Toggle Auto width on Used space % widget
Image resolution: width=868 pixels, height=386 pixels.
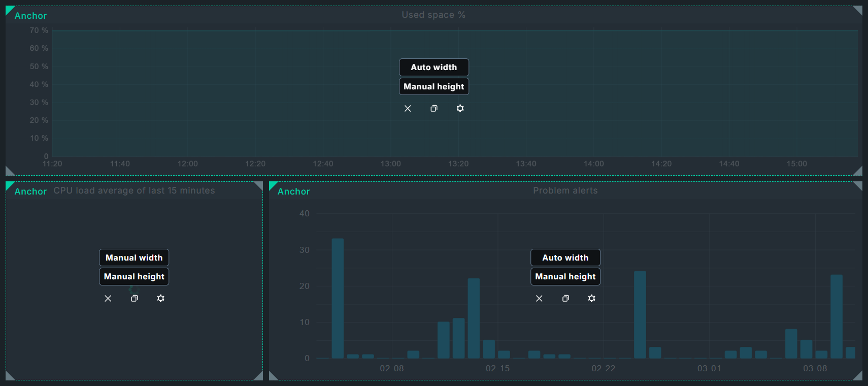click(x=434, y=67)
